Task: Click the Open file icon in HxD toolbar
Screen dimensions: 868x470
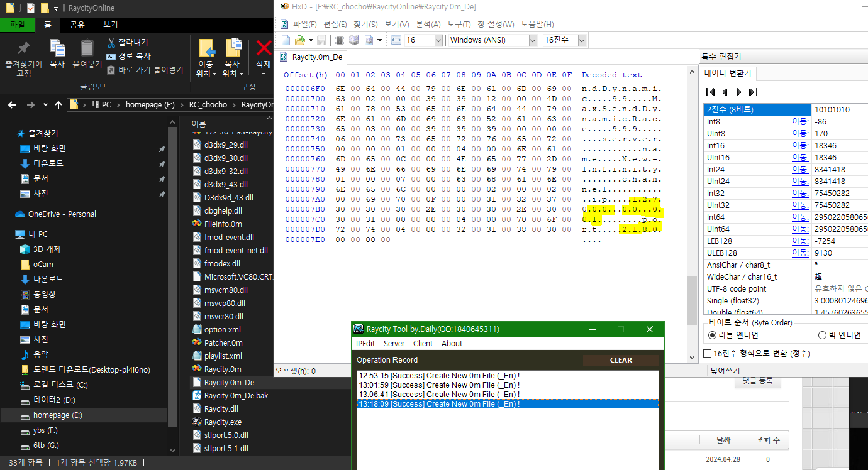Action: (300, 40)
